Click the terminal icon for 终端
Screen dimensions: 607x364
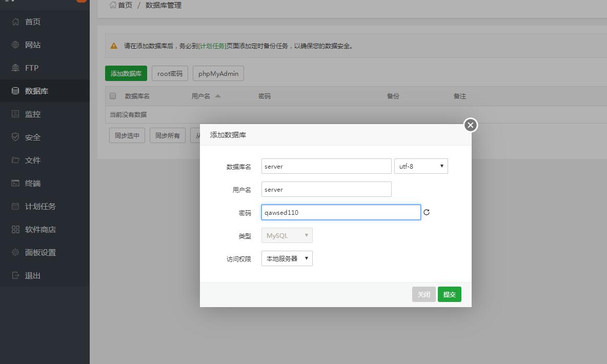click(15, 183)
